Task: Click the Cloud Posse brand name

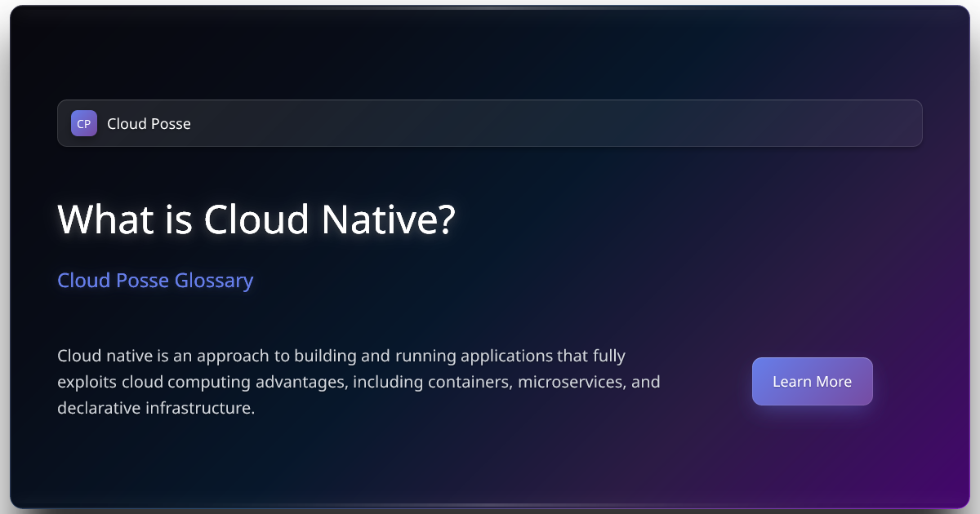Action: tap(149, 124)
